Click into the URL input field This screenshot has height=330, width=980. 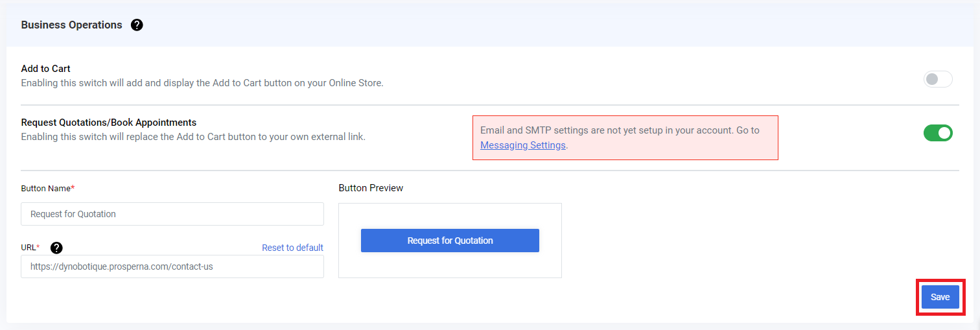point(172,266)
